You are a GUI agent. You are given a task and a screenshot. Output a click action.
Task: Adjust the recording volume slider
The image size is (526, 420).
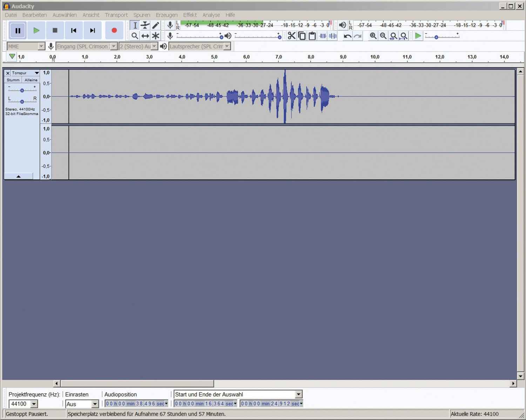221,36
